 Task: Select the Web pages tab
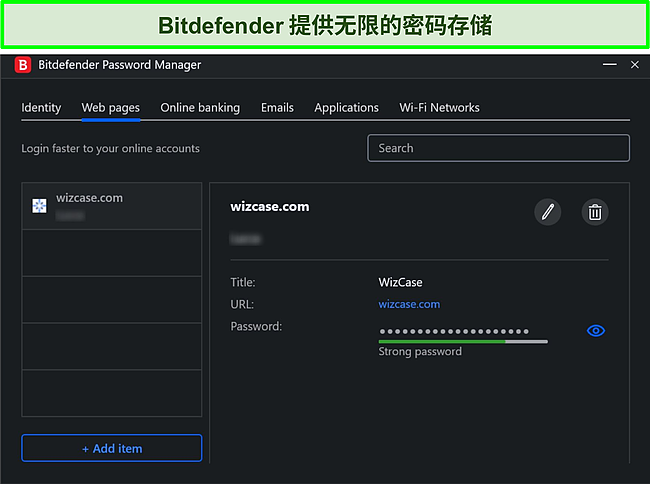click(x=111, y=108)
